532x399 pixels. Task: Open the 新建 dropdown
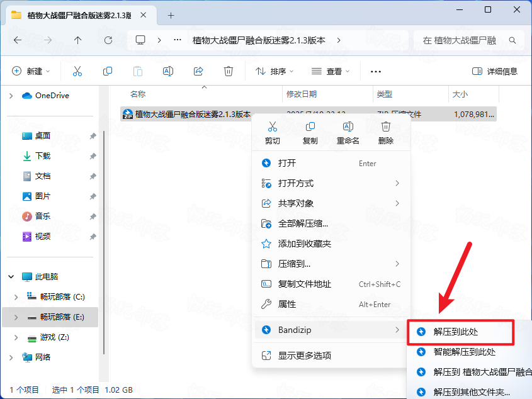[31, 71]
